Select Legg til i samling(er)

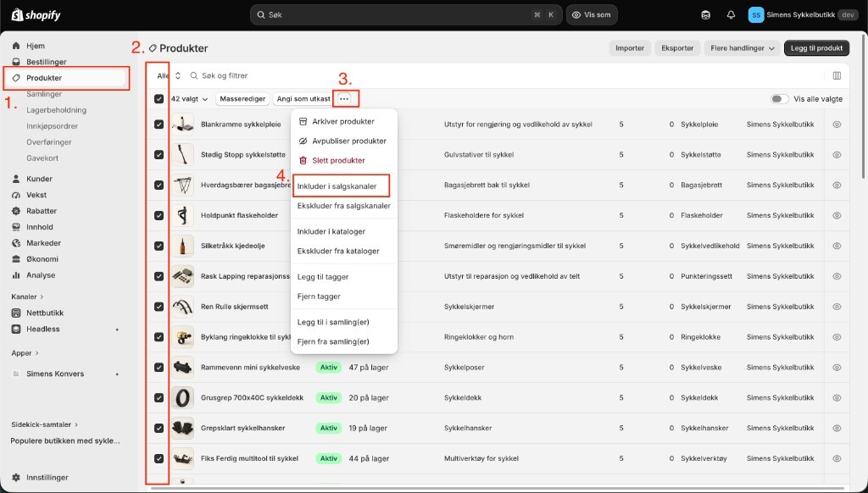click(344, 322)
